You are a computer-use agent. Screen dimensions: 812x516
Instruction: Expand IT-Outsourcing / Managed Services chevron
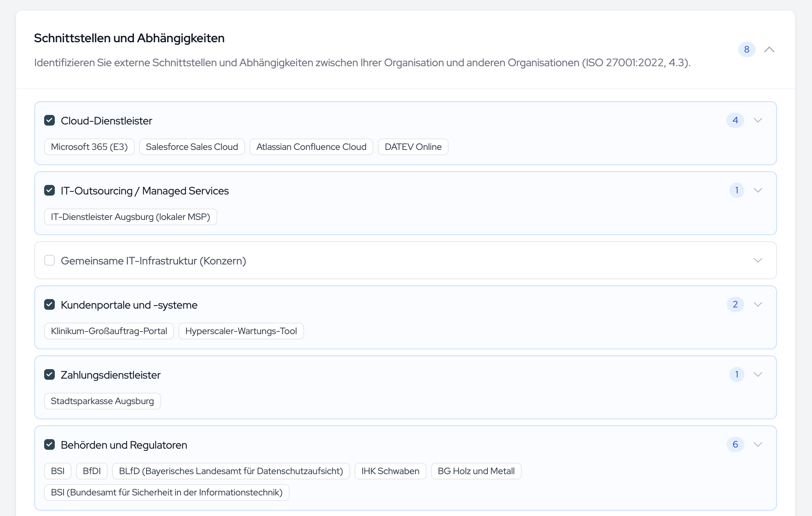tap(758, 190)
